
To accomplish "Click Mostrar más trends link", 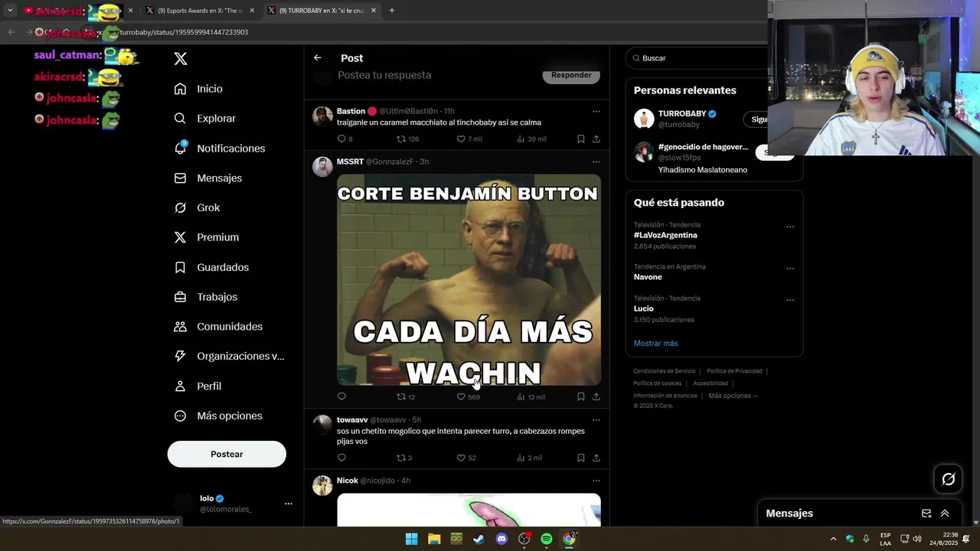I will pos(655,343).
